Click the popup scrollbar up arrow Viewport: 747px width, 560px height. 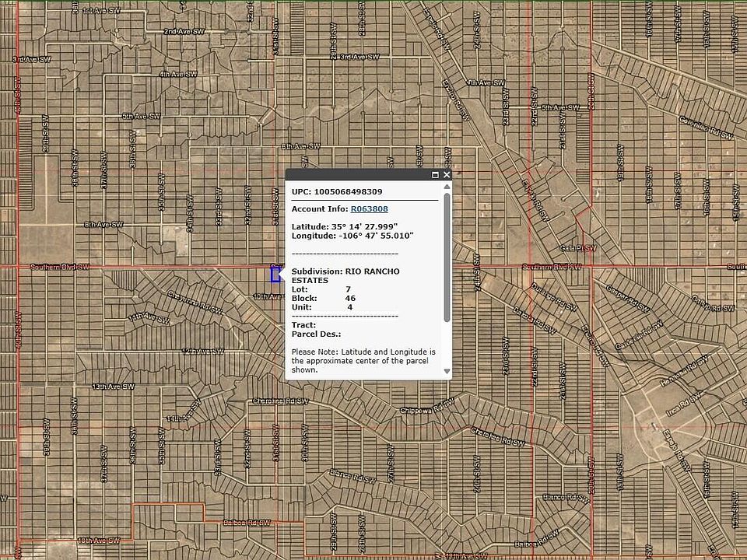[447, 187]
